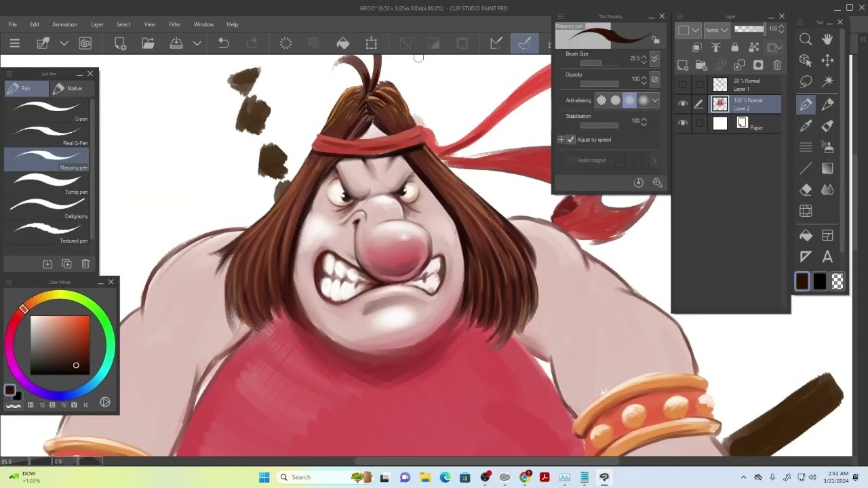Click the Undo arrow in command bar
Screen dimensions: 868x488
pos(223,43)
